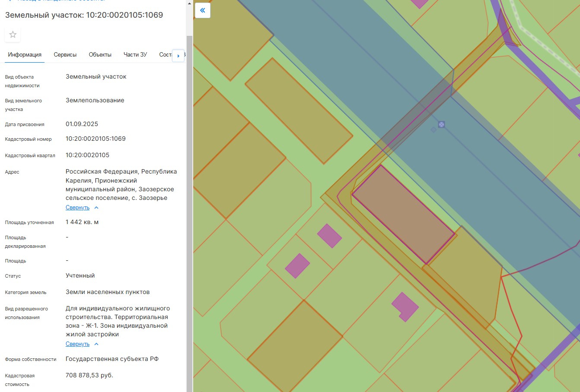Collapse permitted use text via Свернуть link

coord(78,344)
